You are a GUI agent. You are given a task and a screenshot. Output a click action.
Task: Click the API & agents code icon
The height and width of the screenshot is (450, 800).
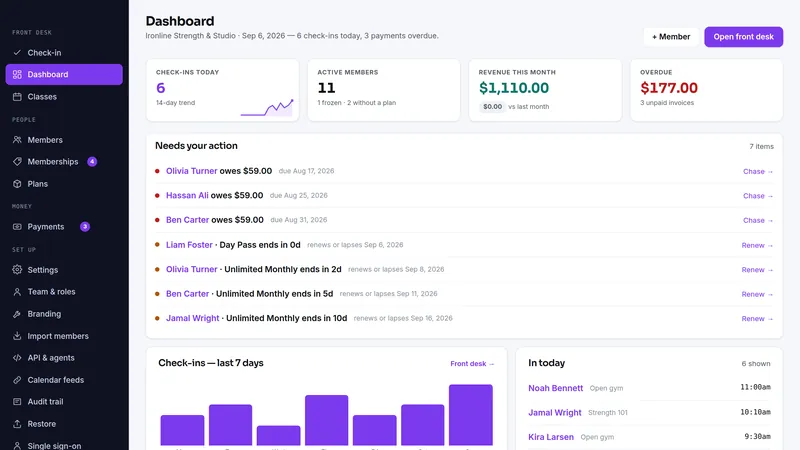tap(17, 358)
